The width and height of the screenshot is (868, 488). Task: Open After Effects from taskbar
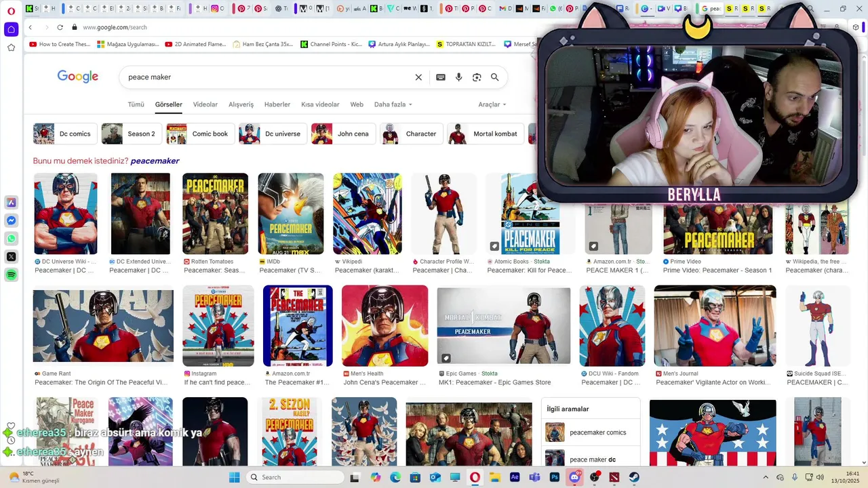[515, 477]
